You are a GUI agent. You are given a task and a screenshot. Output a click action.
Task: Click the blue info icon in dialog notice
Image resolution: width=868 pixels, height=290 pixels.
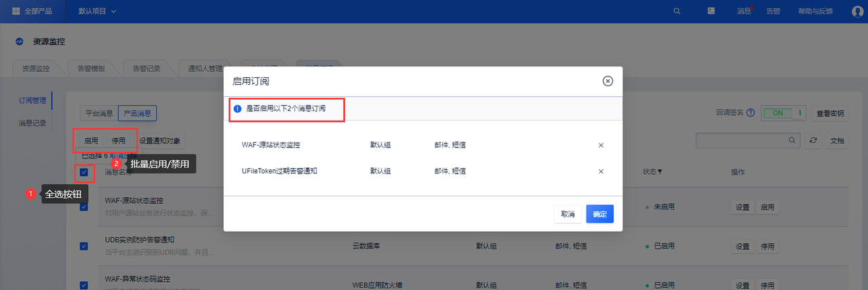(237, 108)
